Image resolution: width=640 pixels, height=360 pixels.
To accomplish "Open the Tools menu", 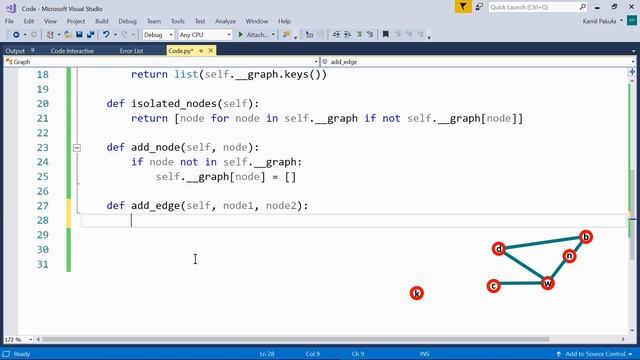I will [x=178, y=21].
